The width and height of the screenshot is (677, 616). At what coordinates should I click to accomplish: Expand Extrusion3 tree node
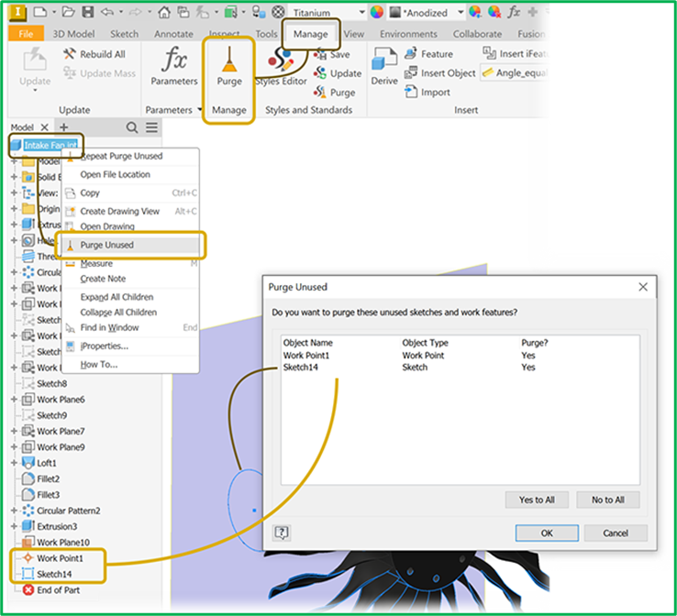click(x=14, y=526)
